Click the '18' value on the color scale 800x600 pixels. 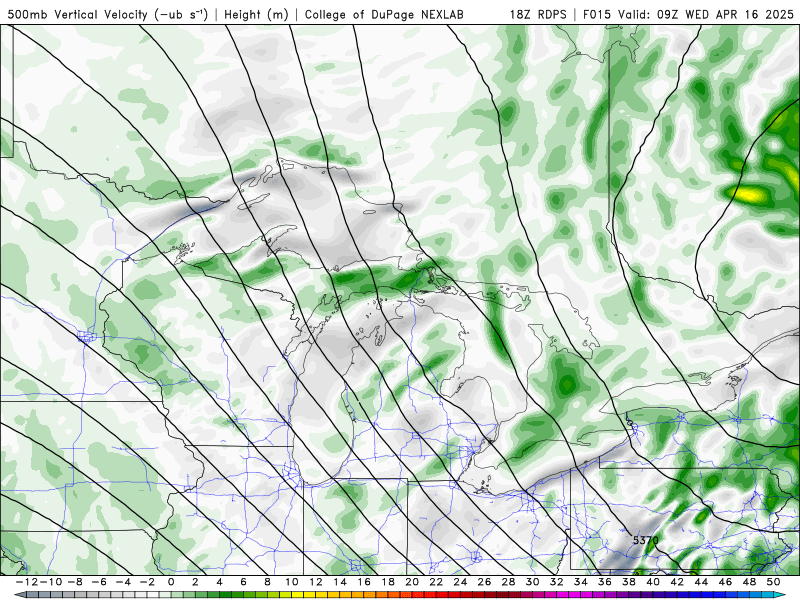(x=388, y=582)
